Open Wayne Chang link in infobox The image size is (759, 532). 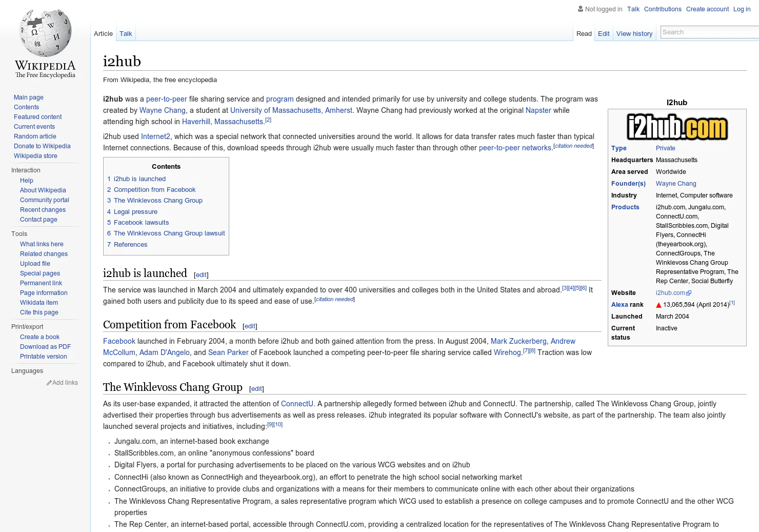(676, 184)
